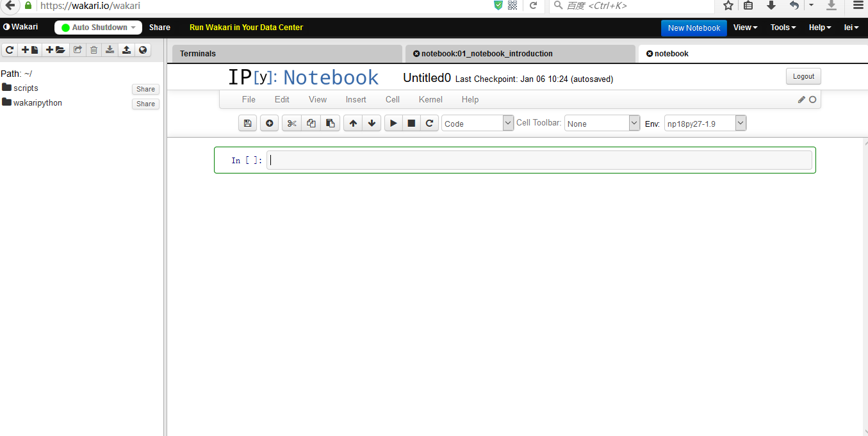Open the browser downloads arrow icon

[x=771, y=5]
